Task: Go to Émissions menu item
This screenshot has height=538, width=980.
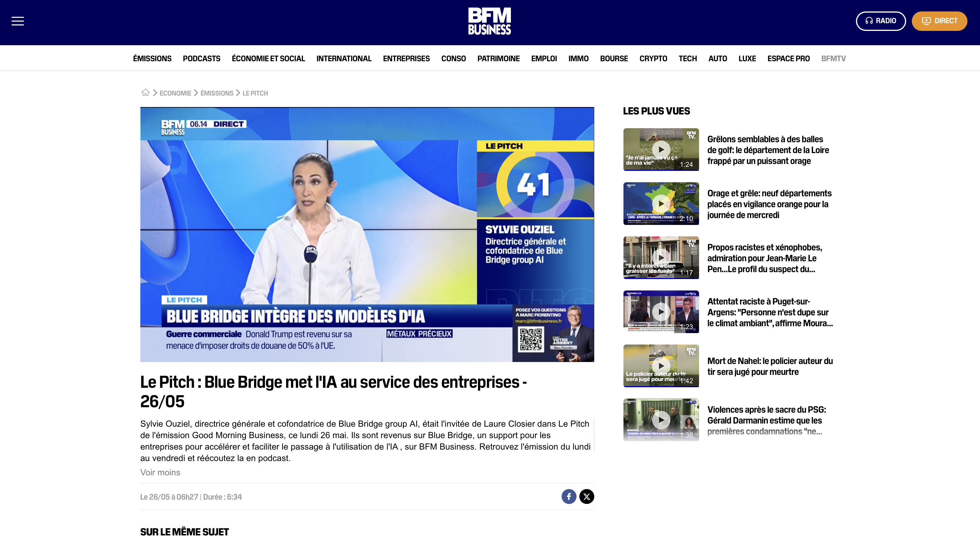Action: tap(152, 59)
